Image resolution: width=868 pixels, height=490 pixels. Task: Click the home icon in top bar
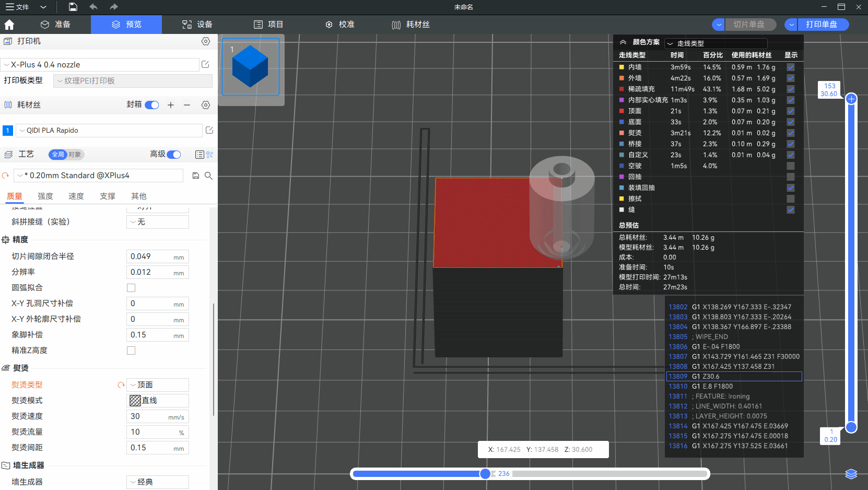[9, 25]
